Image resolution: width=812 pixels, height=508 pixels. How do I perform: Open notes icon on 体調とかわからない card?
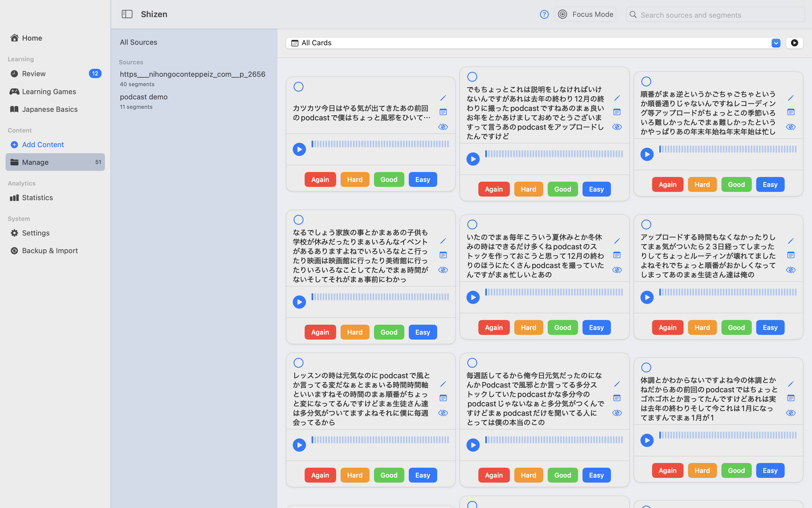coord(790,398)
